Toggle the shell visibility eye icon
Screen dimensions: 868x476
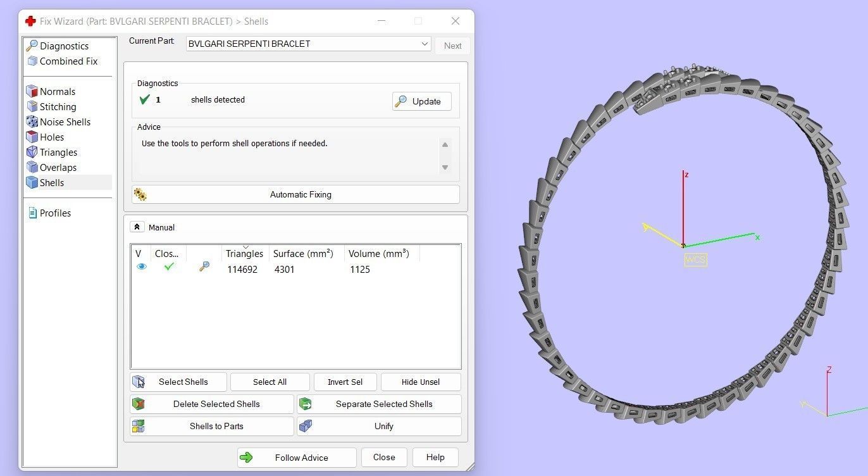click(x=141, y=267)
